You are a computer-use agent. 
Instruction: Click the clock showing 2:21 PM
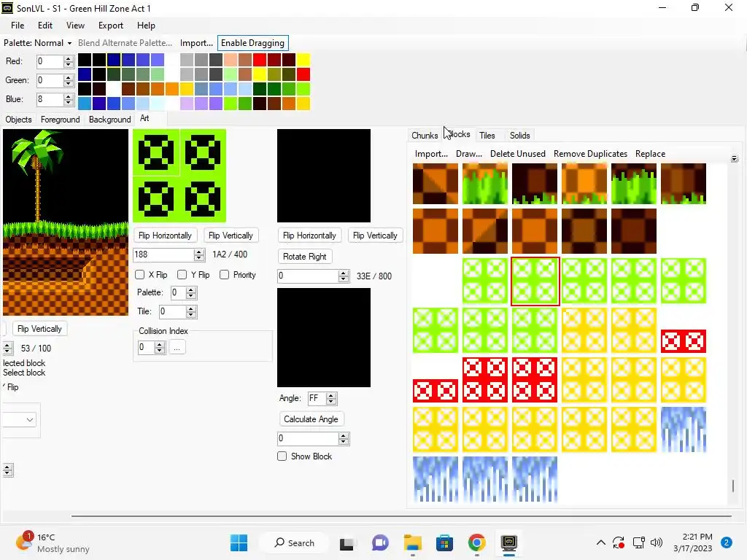(697, 537)
